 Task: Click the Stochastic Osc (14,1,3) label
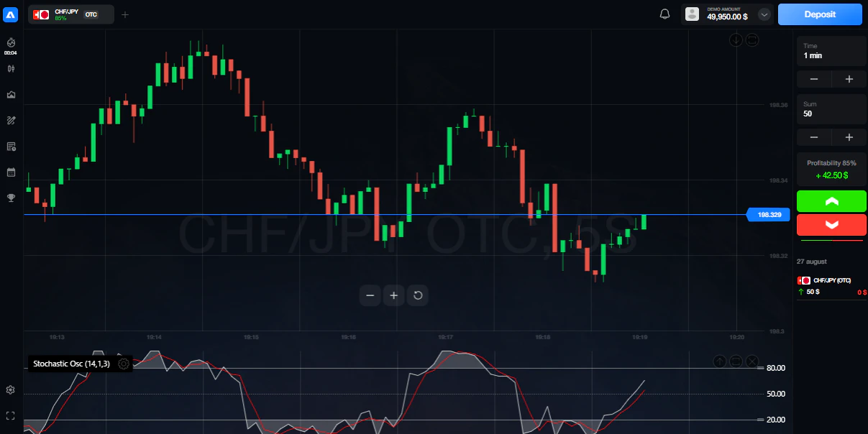pos(71,364)
